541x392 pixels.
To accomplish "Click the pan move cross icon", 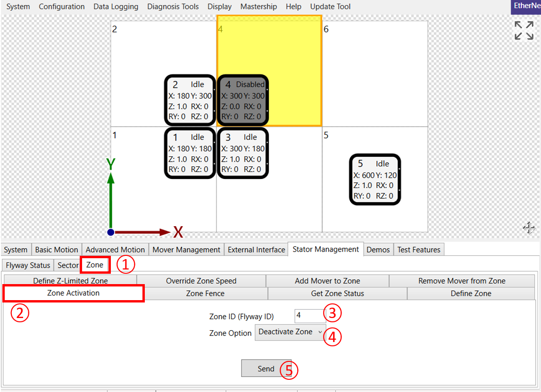I will (x=529, y=228).
